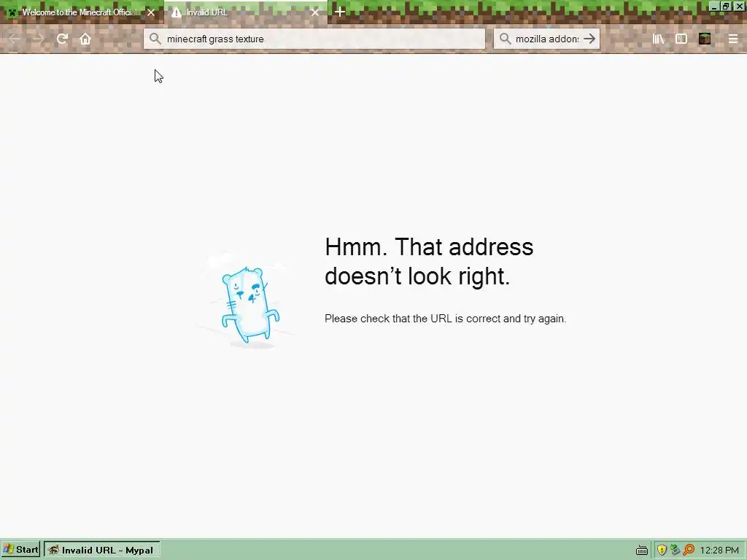Minimize the Mypal browser window
This screenshot has width=747, height=560.
tap(713, 6)
